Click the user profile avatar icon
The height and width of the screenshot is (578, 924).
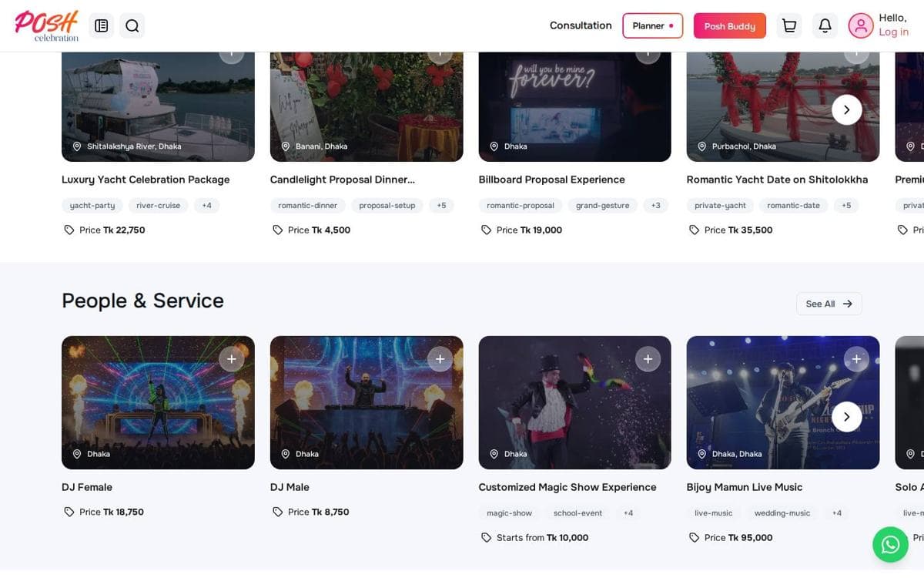coord(861,25)
